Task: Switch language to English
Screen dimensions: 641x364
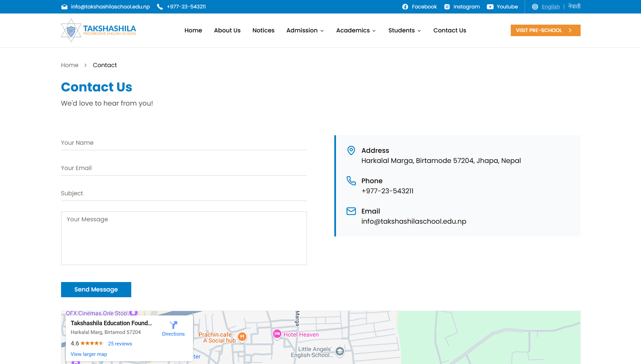Action: point(551,7)
